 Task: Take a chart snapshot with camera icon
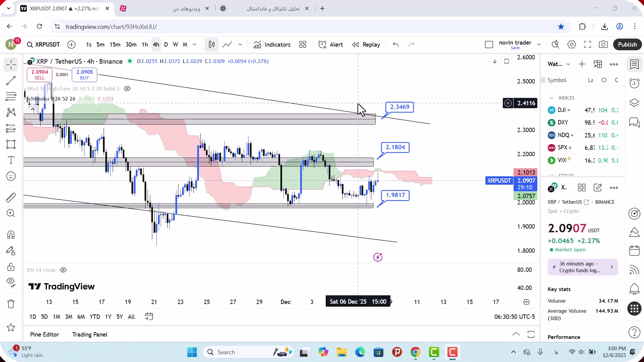[x=603, y=45]
